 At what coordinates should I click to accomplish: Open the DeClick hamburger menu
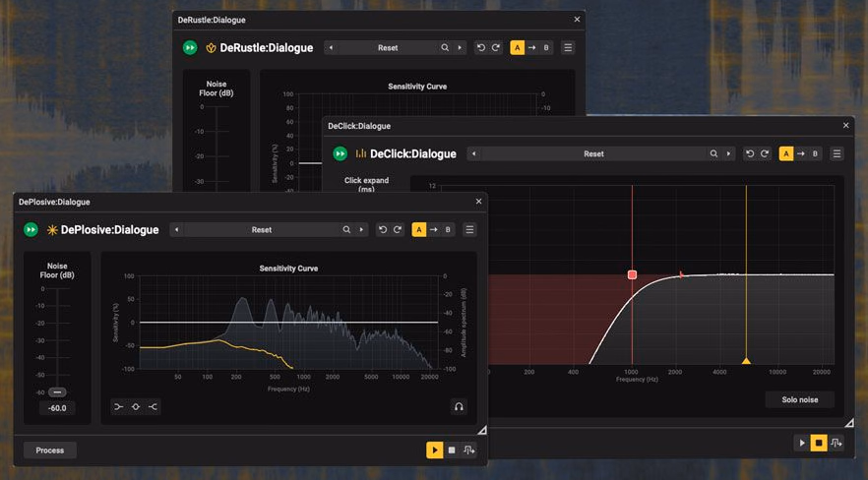[x=837, y=153]
